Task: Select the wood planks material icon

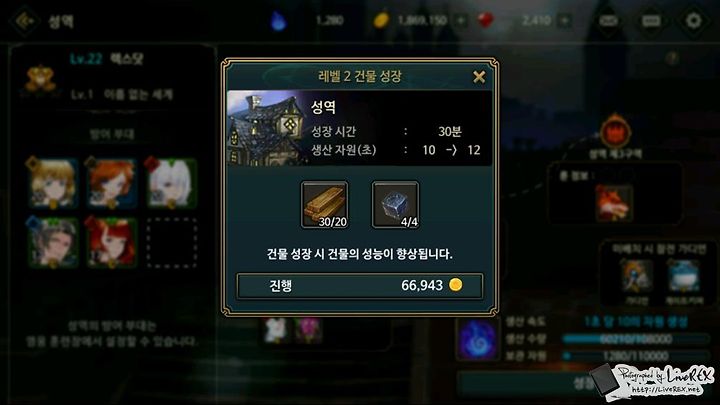Action: coord(325,205)
